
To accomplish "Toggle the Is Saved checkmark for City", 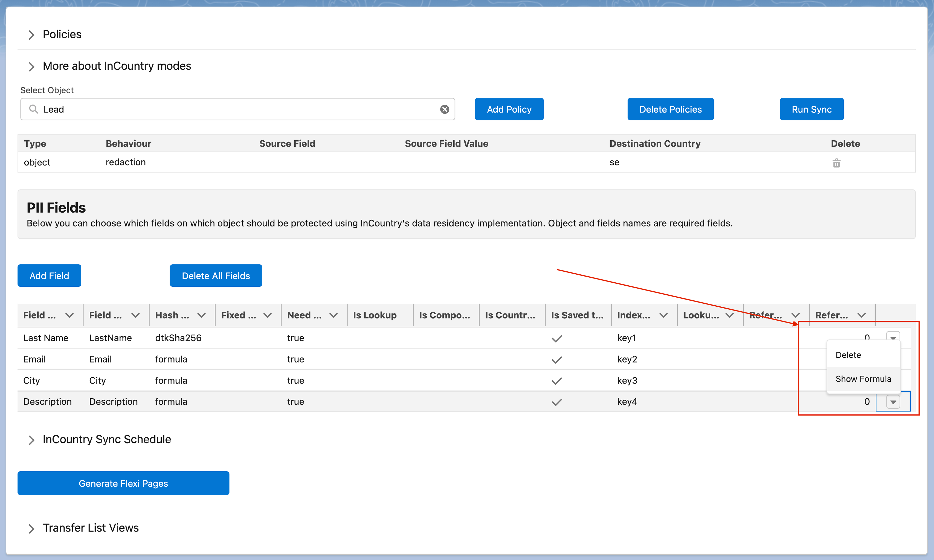I will (x=557, y=380).
